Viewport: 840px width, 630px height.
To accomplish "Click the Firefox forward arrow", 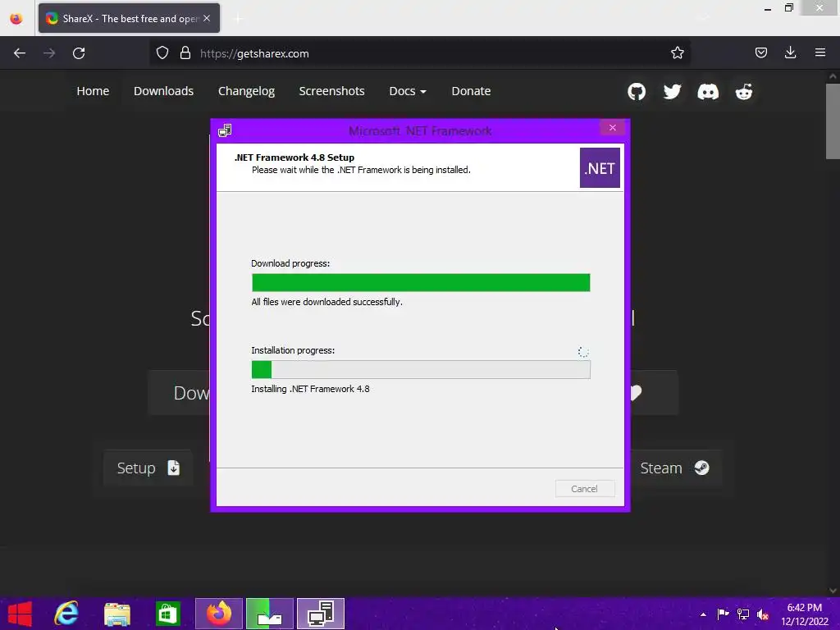I will 49,53.
